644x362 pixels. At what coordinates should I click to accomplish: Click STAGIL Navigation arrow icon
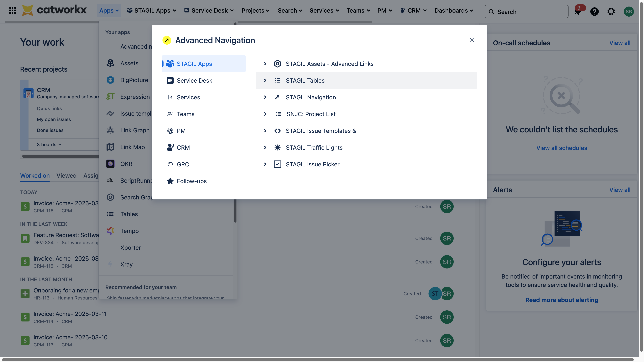click(x=277, y=97)
